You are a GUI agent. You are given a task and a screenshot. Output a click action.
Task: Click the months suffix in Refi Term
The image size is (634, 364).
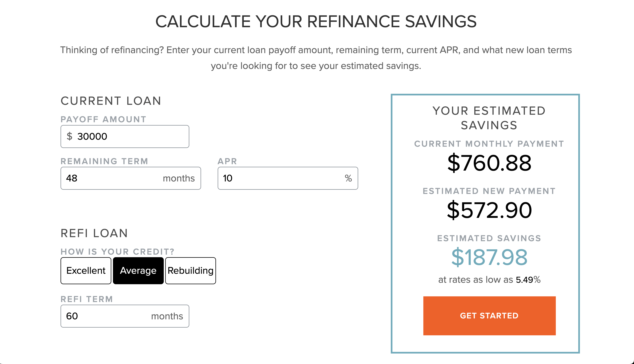(x=167, y=316)
